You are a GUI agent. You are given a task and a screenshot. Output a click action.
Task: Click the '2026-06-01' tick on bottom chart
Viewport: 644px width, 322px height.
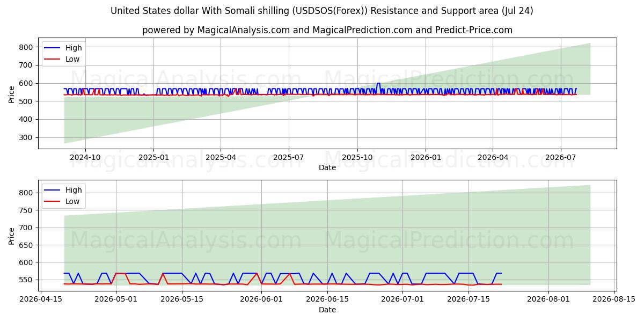[x=261, y=300]
